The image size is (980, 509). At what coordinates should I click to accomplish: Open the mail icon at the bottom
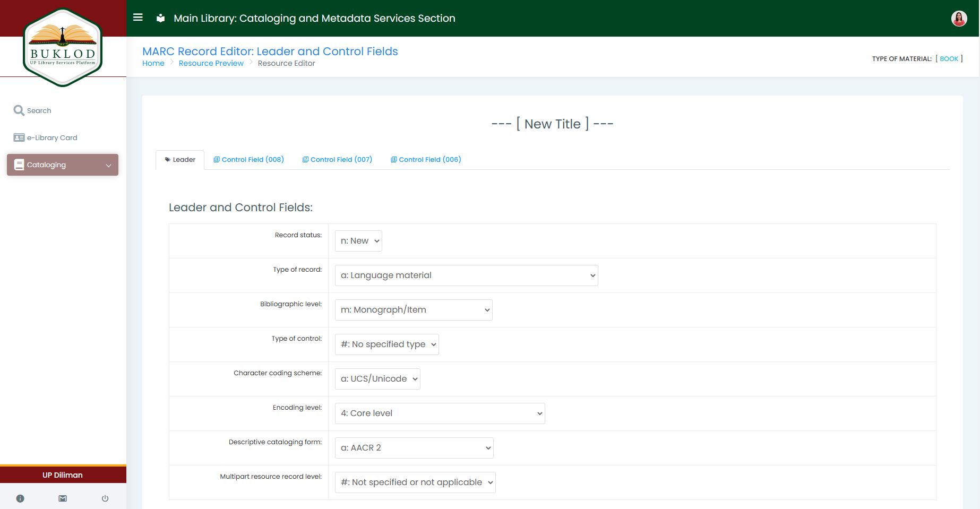click(x=63, y=498)
